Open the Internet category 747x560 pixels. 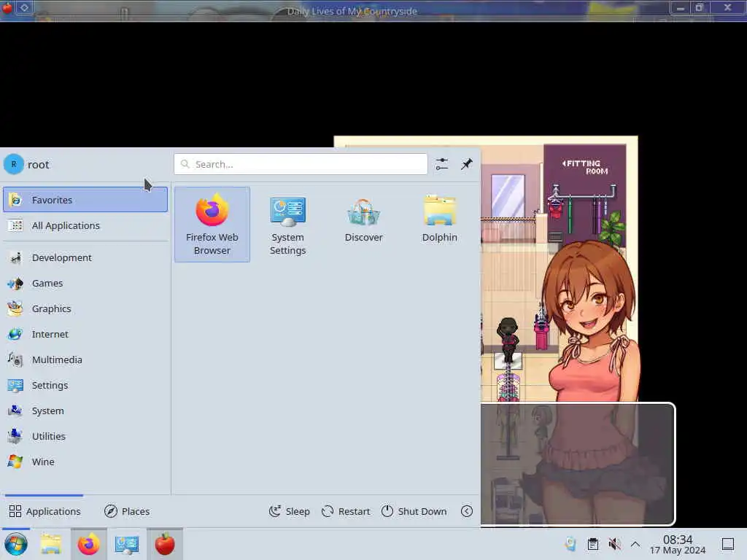pyautogui.click(x=85, y=334)
